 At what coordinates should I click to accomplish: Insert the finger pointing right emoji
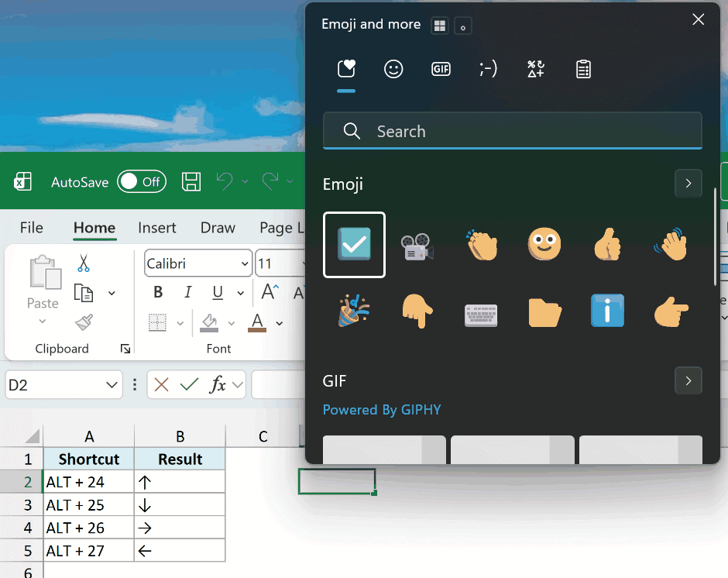click(x=671, y=312)
